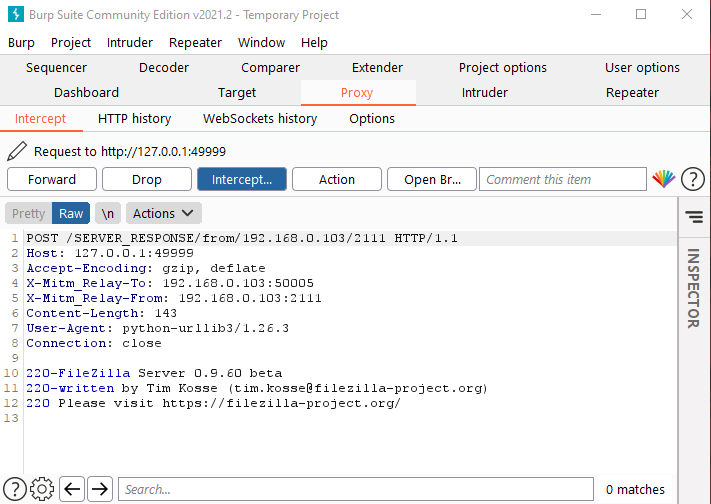This screenshot has width=711, height=504.
Task: Open the Help menu
Action: [314, 43]
